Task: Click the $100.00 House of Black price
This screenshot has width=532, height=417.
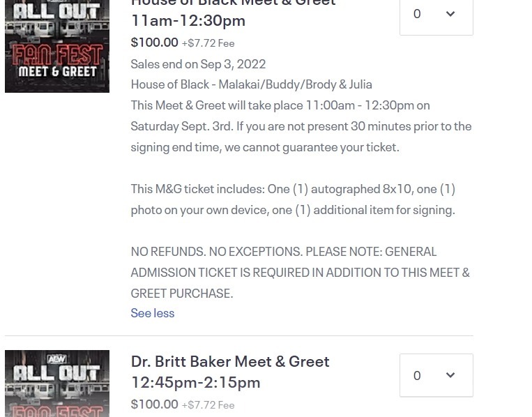Action: coord(154,43)
